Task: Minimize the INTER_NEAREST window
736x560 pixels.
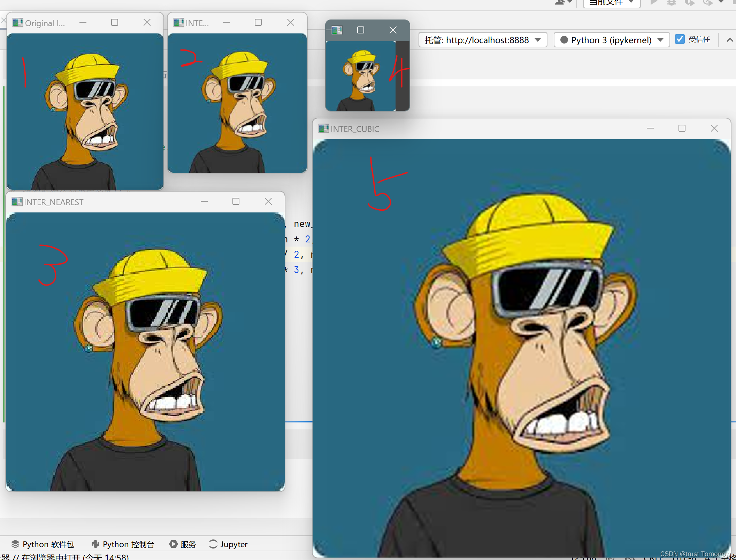Action: coord(204,201)
